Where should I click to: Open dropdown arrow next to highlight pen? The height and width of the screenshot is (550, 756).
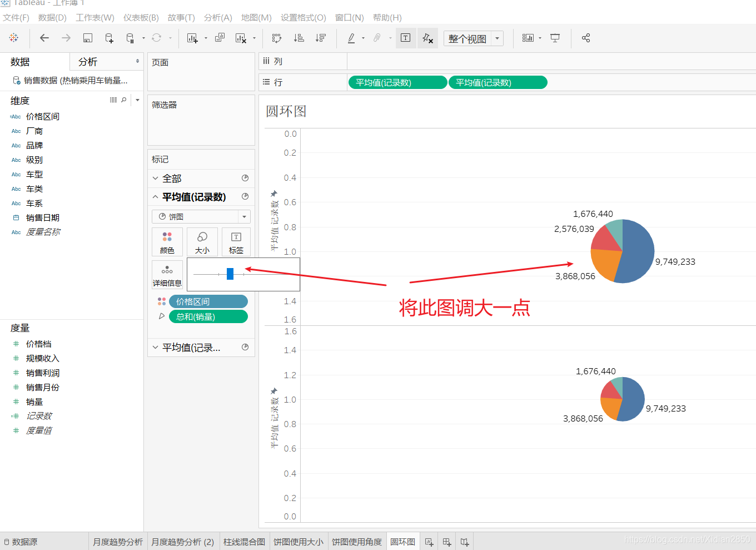coord(363,38)
